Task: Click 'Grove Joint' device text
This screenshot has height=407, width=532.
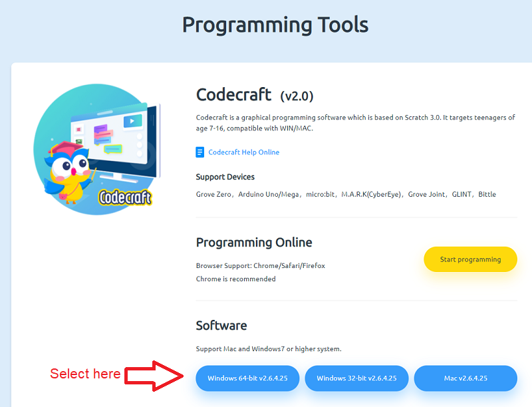Action: pyautogui.click(x=426, y=194)
